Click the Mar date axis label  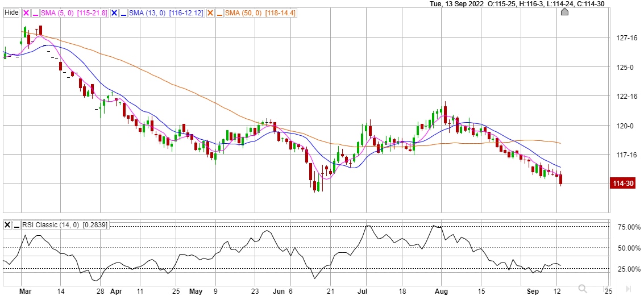pos(26,291)
